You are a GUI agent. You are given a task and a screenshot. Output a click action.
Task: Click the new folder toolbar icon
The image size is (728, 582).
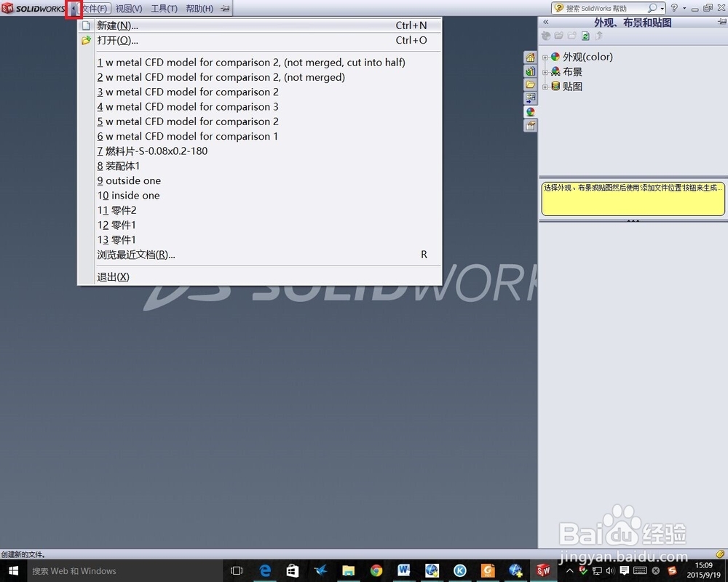[572, 36]
